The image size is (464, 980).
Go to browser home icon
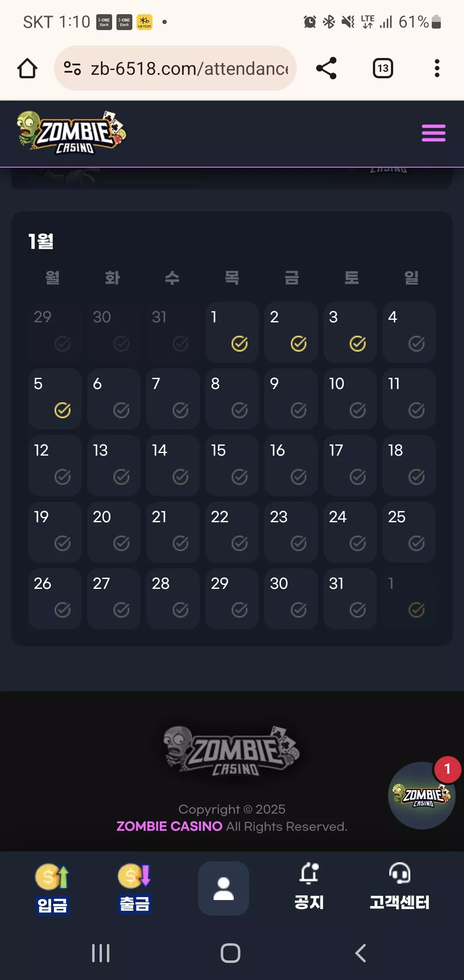(x=27, y=68)
